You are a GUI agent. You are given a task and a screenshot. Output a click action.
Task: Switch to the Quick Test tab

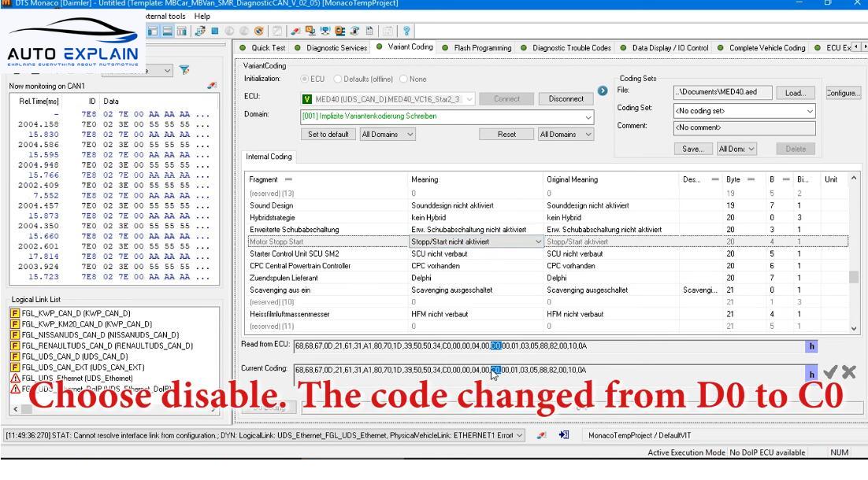click(263, 48)
